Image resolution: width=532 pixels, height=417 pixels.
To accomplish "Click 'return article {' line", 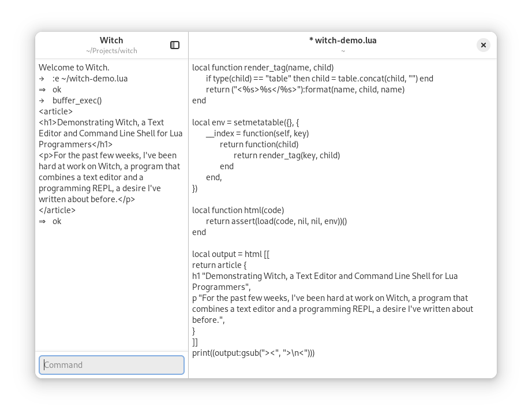I will pyautogui.click(x=219, y=265).
